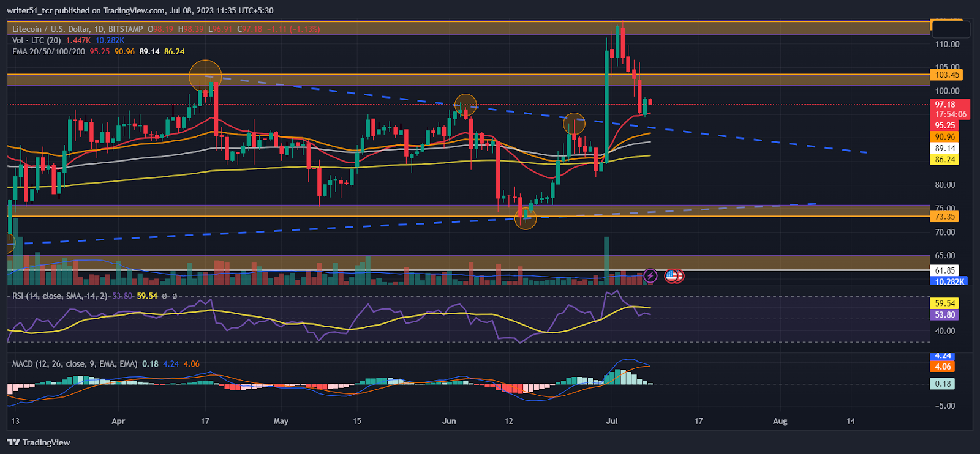Click the white 61.85 price label on the axis
Image resolution: width=980 pixels, height=454 pixels.
[x=944, y=270]
